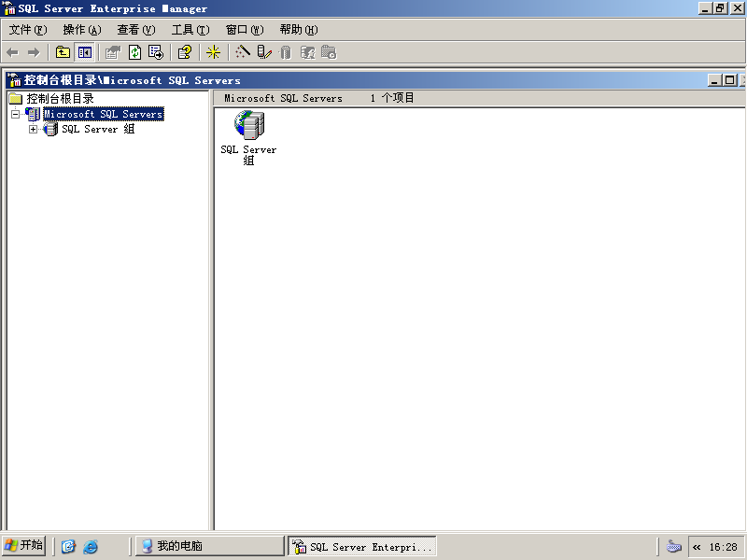Click the New Database cylinder icon
The height and width of the screenshot is (560, 747).
click(286, 52)
